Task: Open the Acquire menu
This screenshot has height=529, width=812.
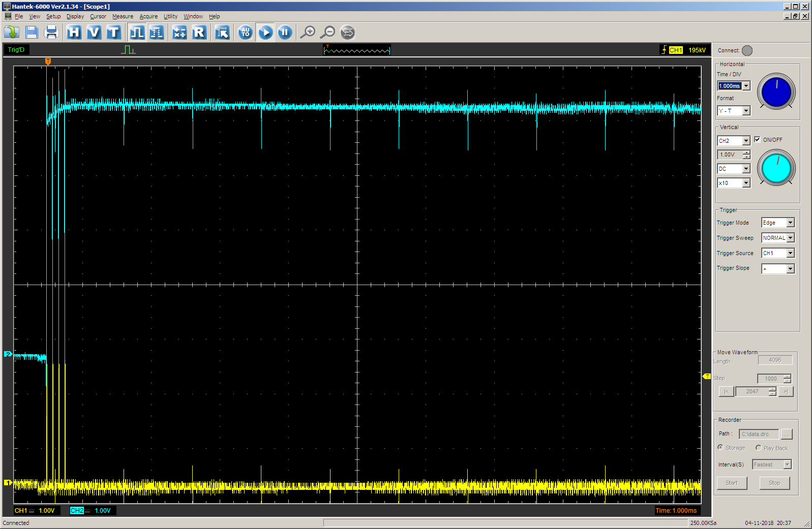Action: [x=148, y=16]
